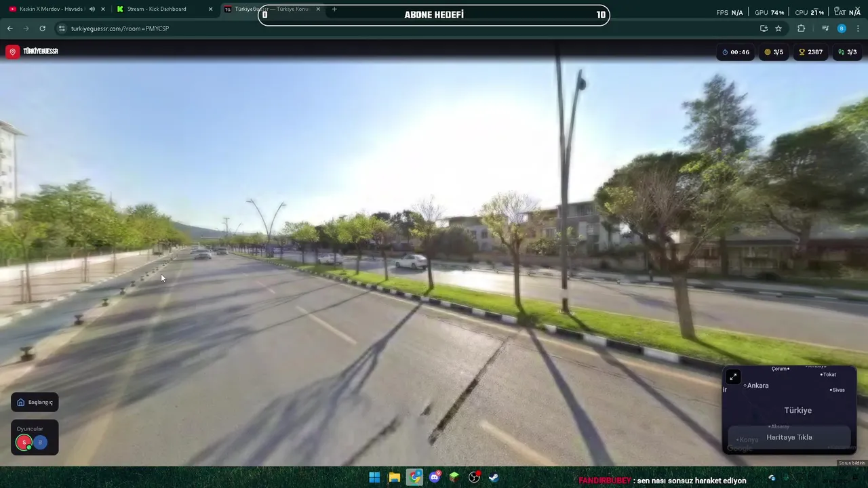The width and height of the screenshot is (868, 488).
Task: Switch to Keskin X Merdov YouTube tab
Action: click(52, 9)
